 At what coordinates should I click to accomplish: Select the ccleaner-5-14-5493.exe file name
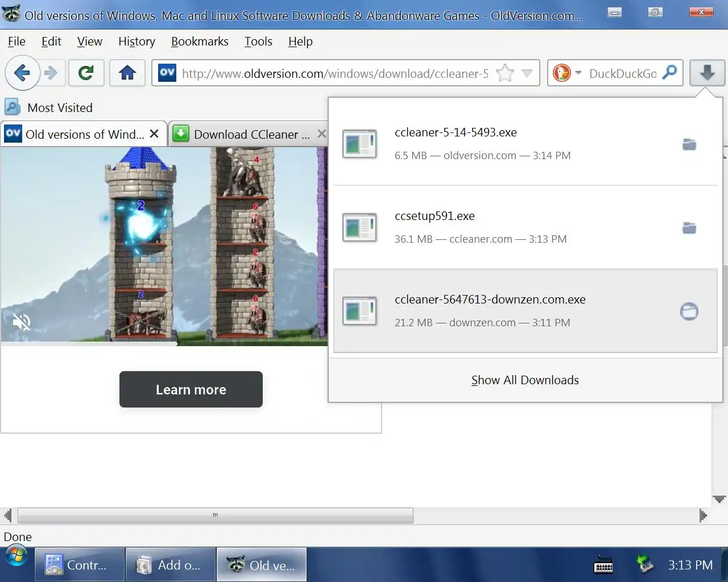coord(456,132)
